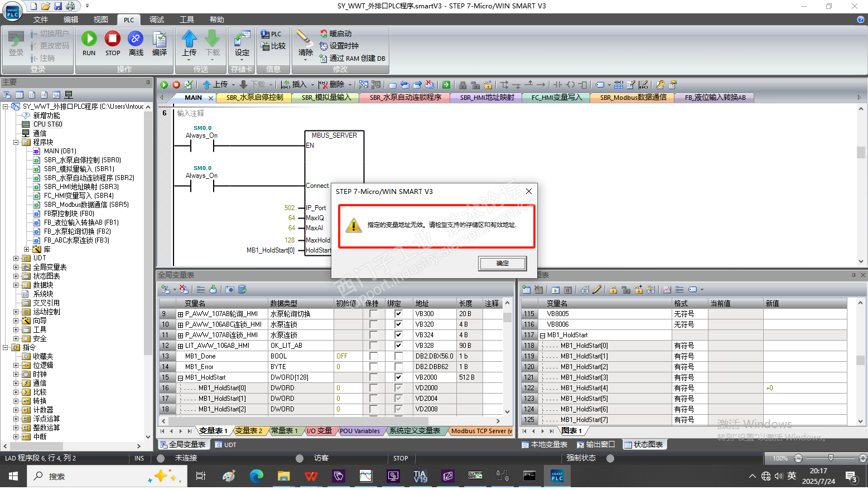Close the STEP 7-Micro/WIN SMART V3 dialog
The width and height of the screenshot is (868, 490).
(529, 191)
